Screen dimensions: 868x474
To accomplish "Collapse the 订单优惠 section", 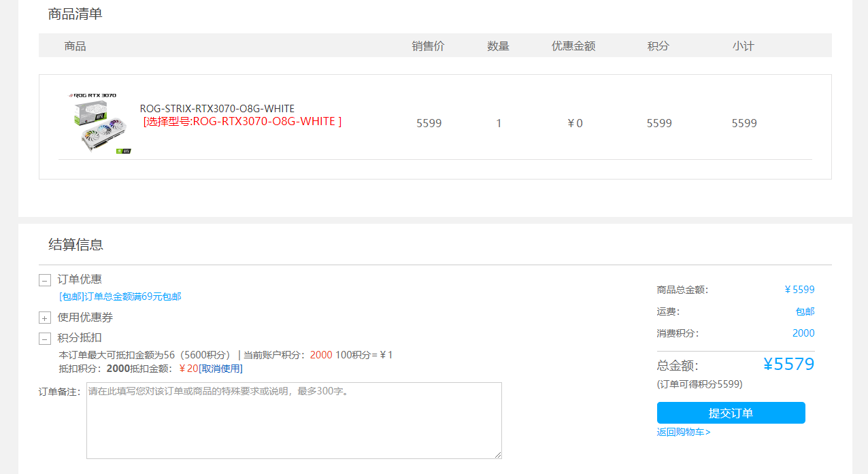I will pyautogui.click(x=45, y=280).
